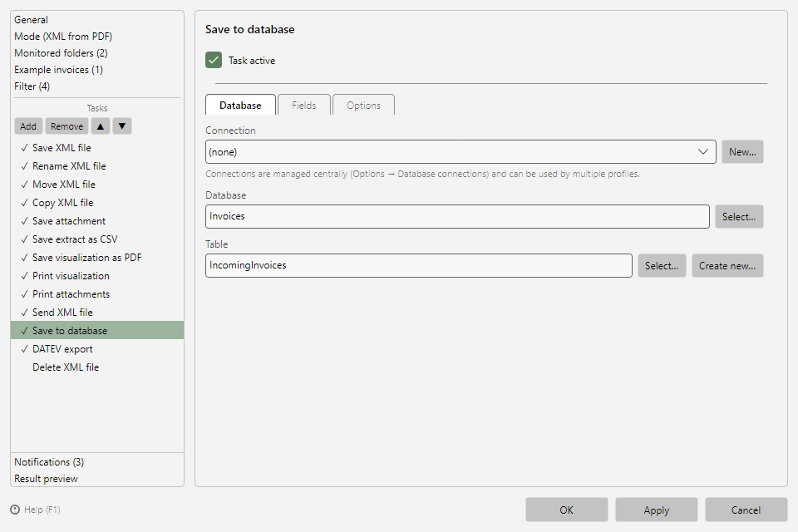This screenshot has height=532, width=798.
Task: Focus the Database input field with Invoices
Action: pyautogui.click(x=457, y=216)
